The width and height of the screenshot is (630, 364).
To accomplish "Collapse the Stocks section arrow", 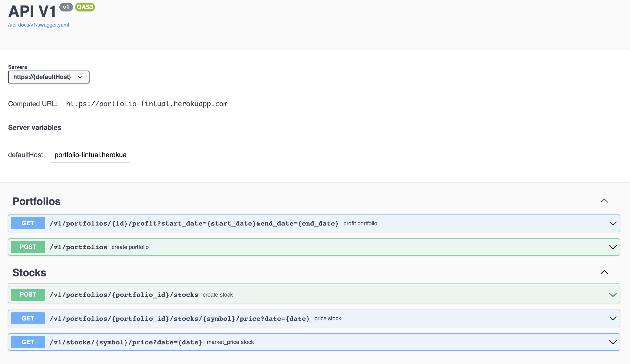I will (604, 272).
